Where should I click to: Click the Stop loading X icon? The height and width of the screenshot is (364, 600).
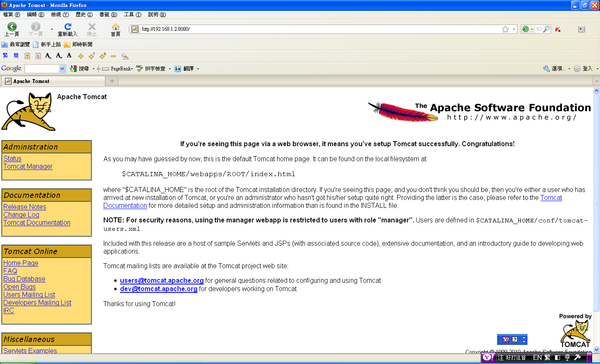(92, 26)
